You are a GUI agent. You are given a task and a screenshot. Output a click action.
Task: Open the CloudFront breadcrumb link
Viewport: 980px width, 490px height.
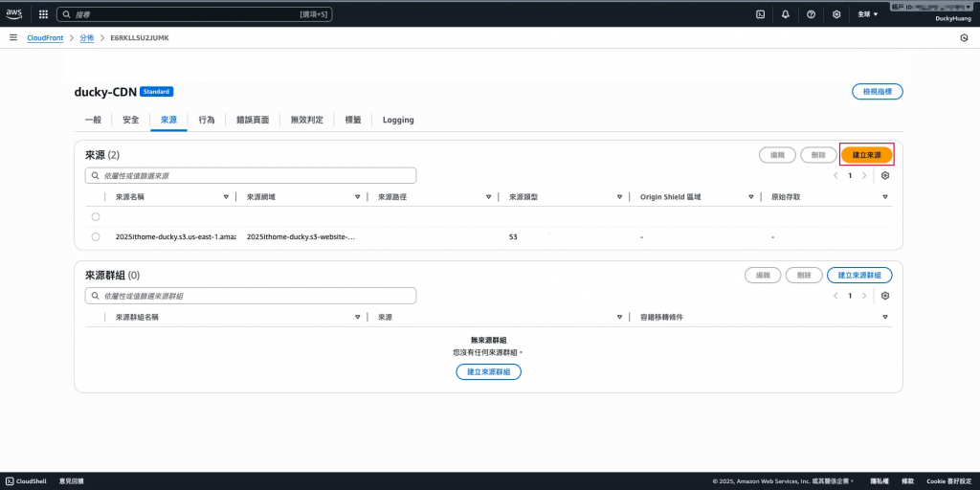point(45,38)
